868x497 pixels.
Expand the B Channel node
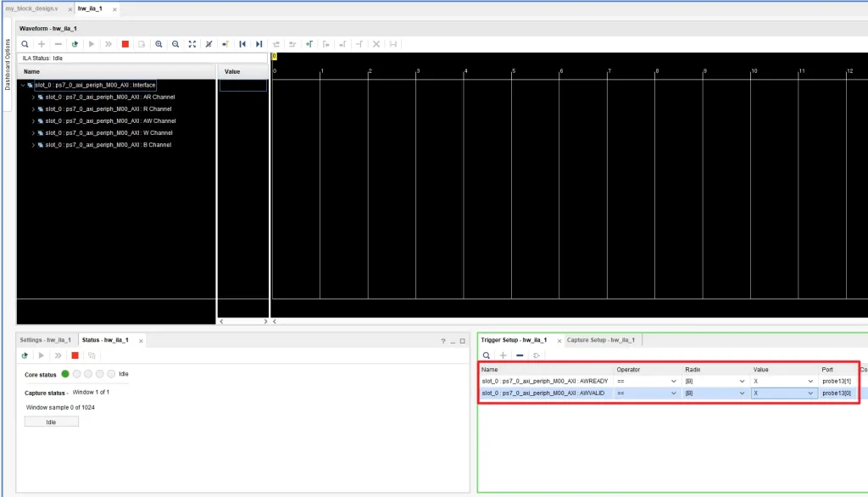pos(33,145)
